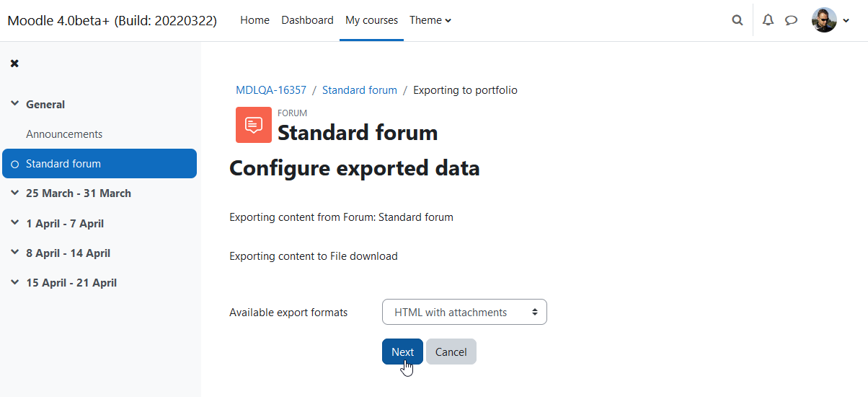Click the orange forum activity icon
Screen dimensions: 868x397
click(x=254, y=125)
